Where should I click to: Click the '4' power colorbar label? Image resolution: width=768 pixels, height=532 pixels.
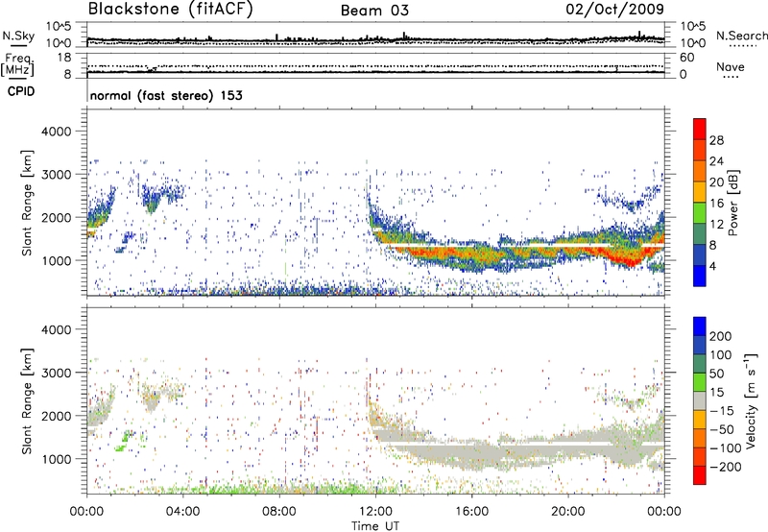click(712, 266)
